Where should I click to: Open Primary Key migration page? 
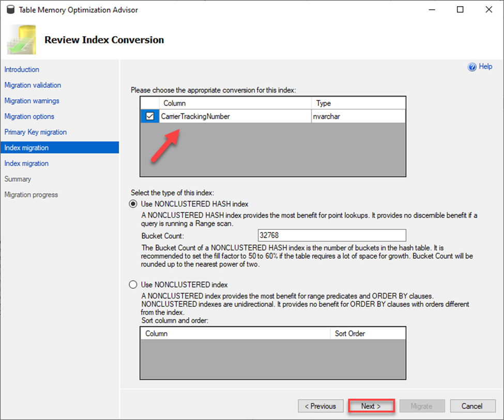(x=35, y=132)
